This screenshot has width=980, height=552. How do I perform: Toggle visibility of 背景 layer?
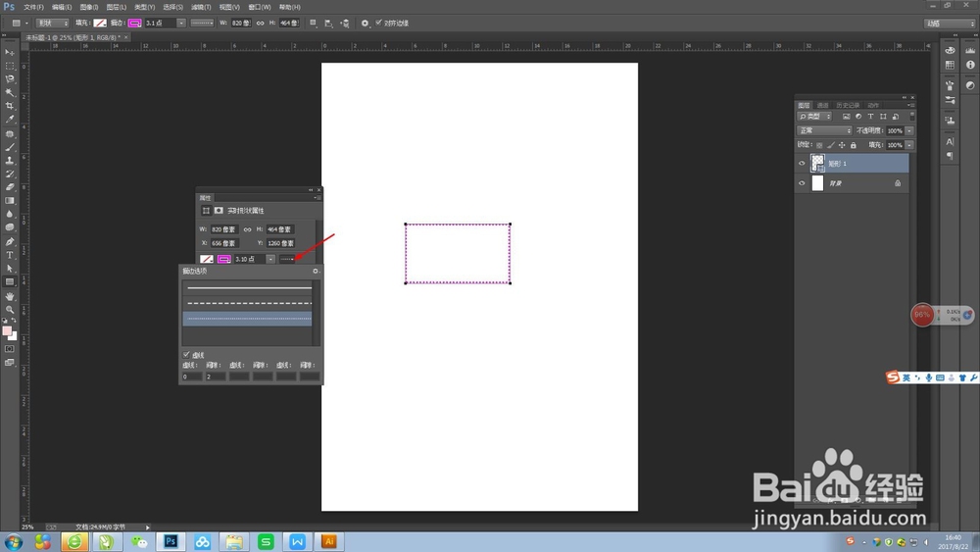[x=802, y=183]
